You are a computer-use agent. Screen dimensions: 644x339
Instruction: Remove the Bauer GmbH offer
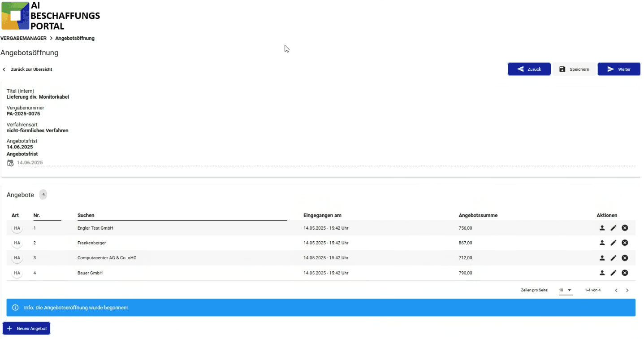click(x=625, y=273)
